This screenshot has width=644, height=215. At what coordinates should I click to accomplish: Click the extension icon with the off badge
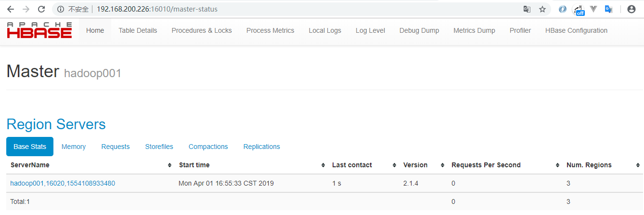[579, 10]
